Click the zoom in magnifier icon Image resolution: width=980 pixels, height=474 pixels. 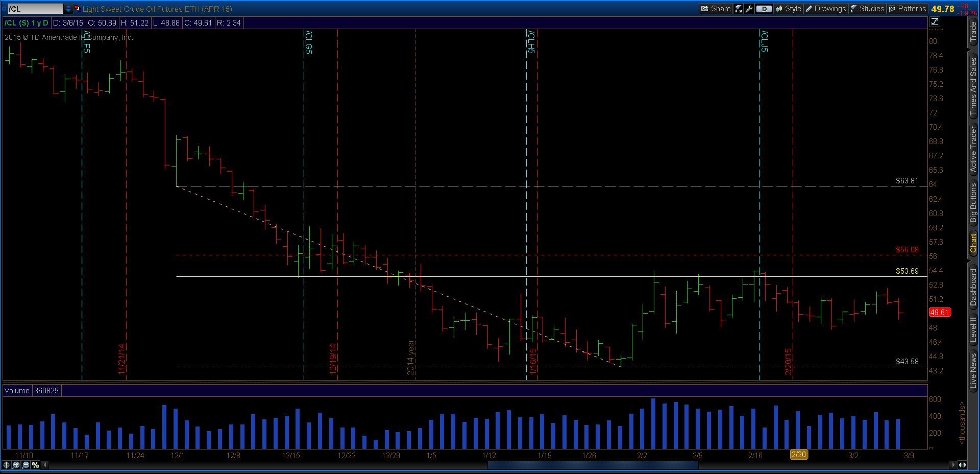16,465
